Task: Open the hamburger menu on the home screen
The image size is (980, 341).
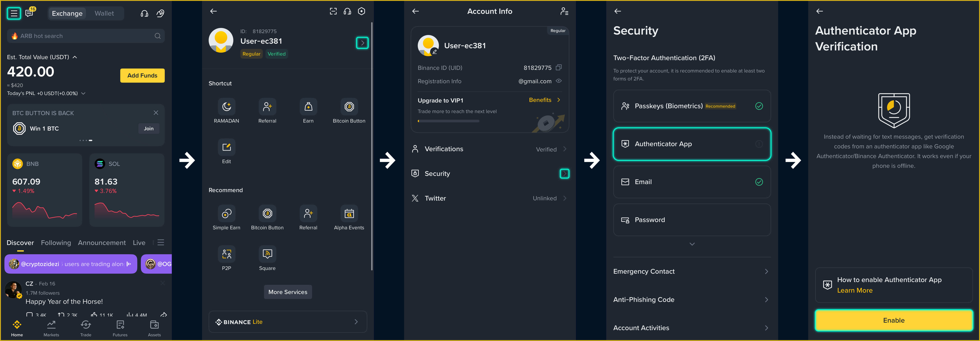Action: pos(14,13)
